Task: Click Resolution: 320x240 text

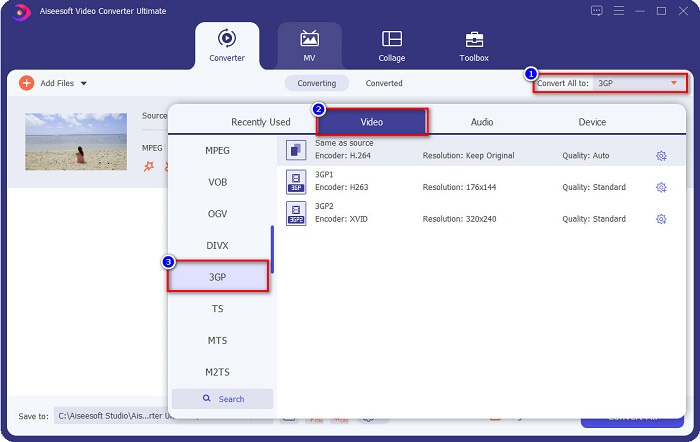Action: tap(459, 219)
